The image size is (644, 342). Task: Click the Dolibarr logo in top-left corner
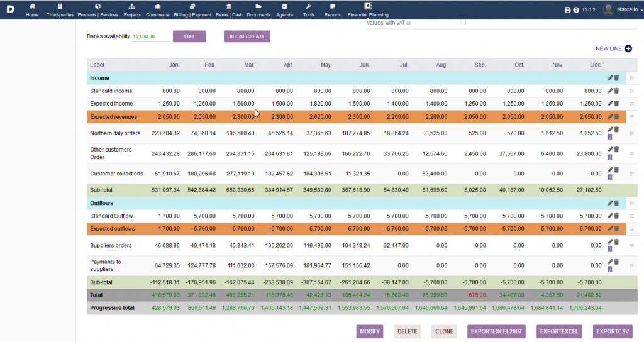pos(11,9)
